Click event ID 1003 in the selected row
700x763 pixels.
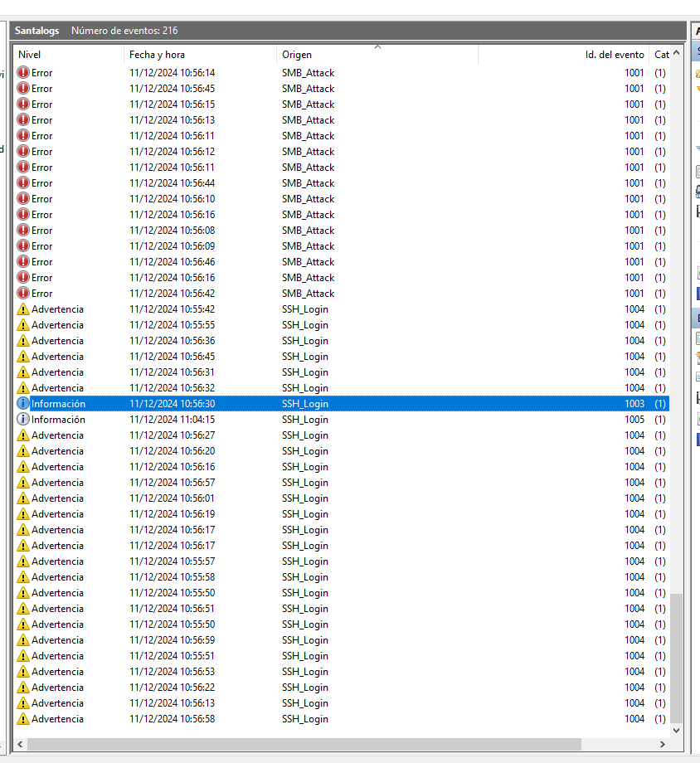(634, 403)
